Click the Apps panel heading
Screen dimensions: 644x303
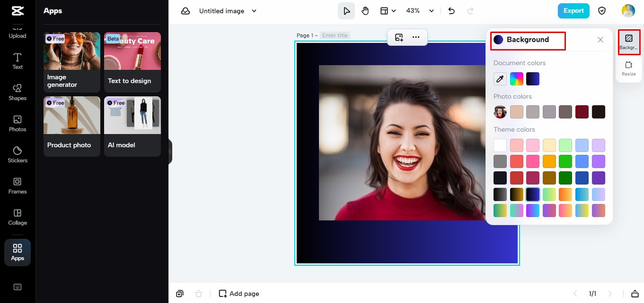click(53, 11)
